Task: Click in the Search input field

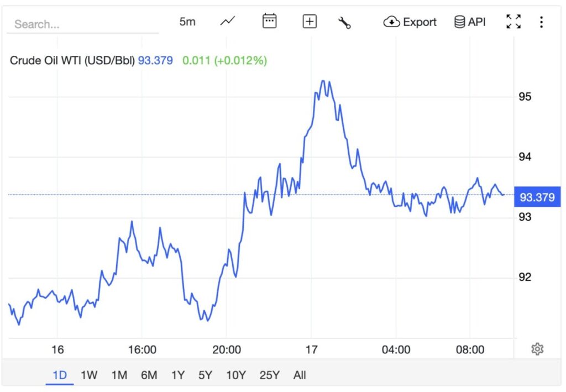Action: tap(83, 24)
